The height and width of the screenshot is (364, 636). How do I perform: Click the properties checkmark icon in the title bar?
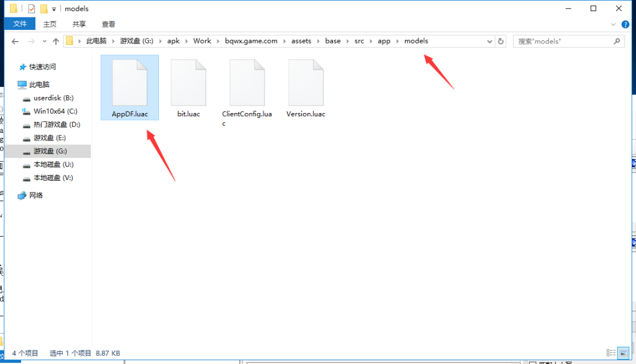point(32,9)
